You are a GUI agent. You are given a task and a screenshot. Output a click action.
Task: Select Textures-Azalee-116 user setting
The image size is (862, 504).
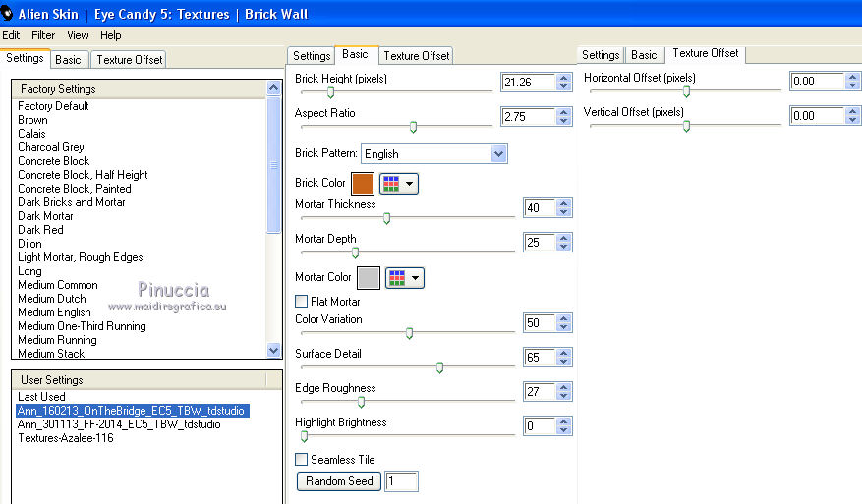[x=66, y=438]
